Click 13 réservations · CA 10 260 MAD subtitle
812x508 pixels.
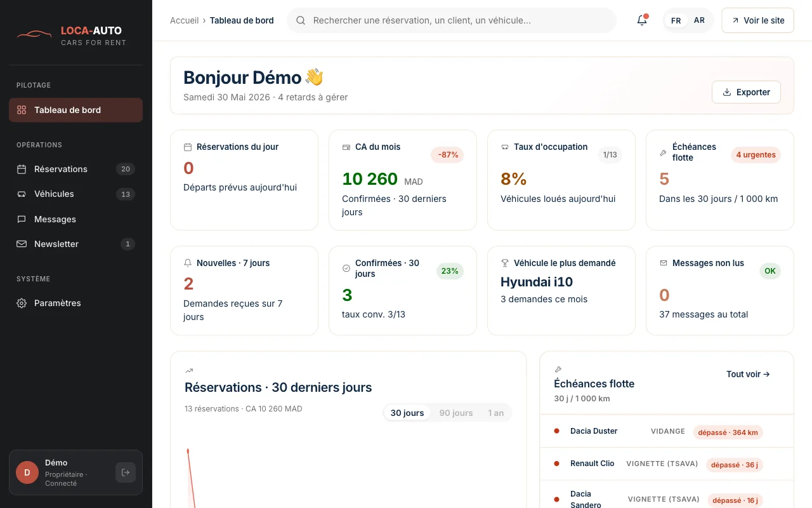pyautogui.click(x=244, y=408)
